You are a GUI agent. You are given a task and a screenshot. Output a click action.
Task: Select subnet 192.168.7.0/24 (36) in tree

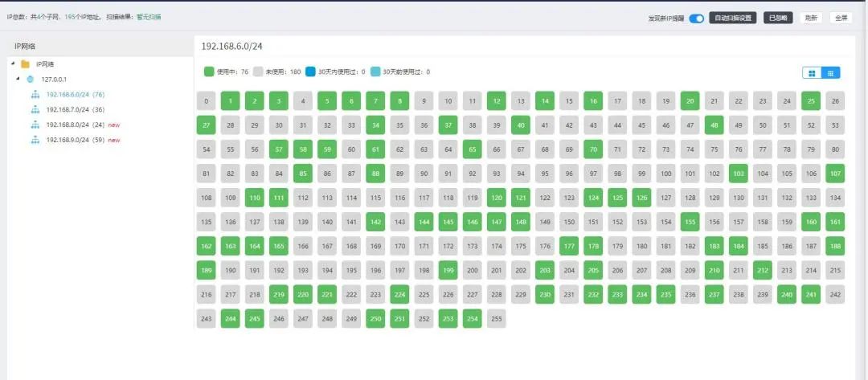(x=76, y=109)
